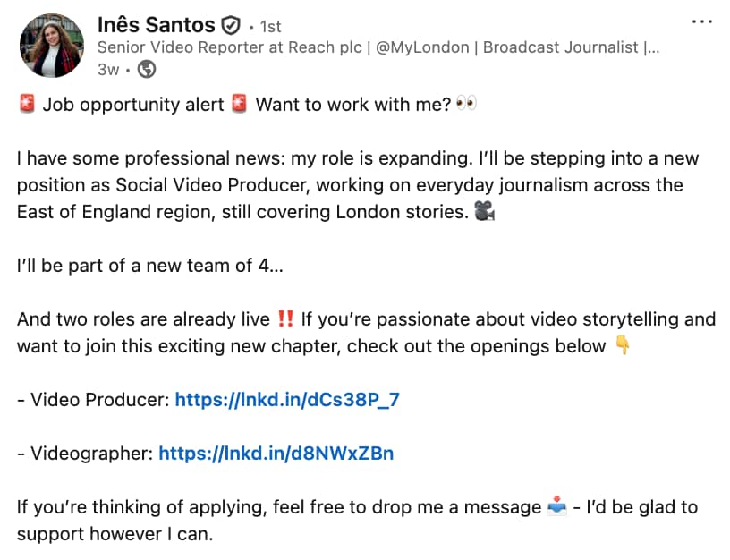Click the pointing down hand emoji
Viewport: 730px width, 560px height.
(x=623, y=346)
